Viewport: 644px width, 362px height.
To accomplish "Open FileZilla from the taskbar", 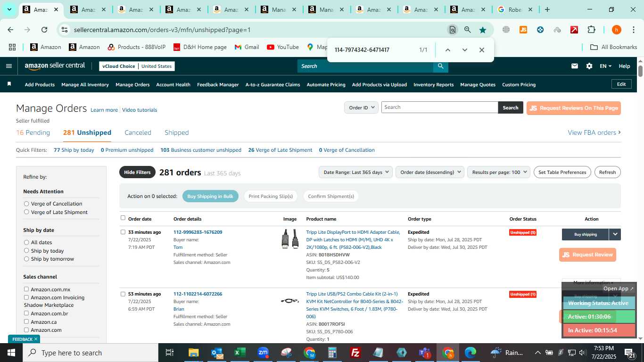I will [355, 353].
